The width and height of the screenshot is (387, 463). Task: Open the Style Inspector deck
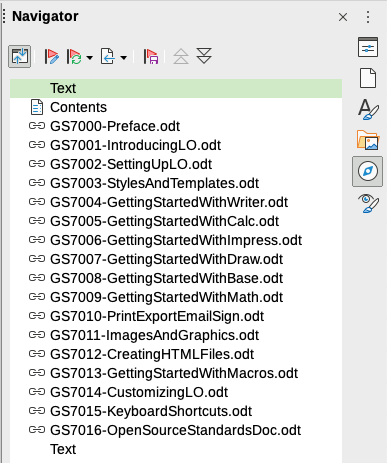point(368,203)
